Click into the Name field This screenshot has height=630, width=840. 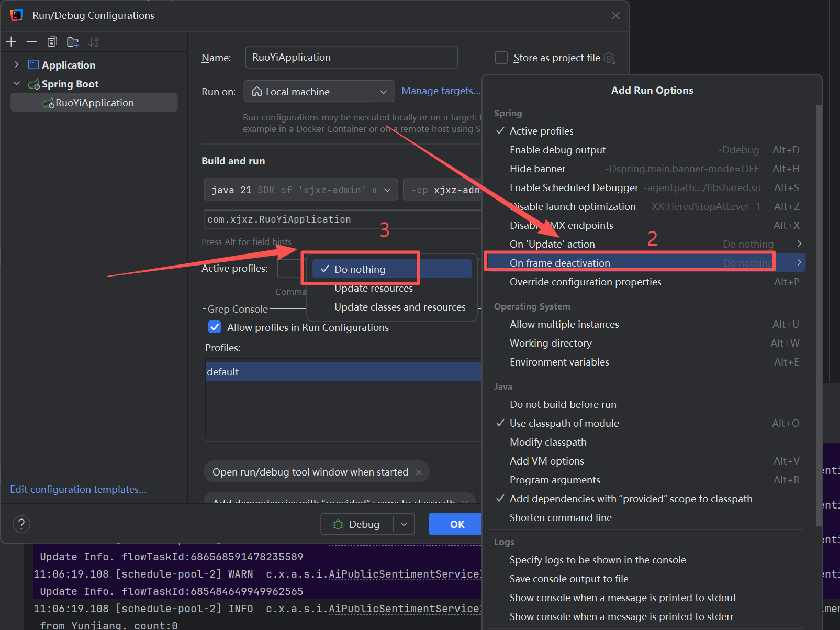click(351, 57)
